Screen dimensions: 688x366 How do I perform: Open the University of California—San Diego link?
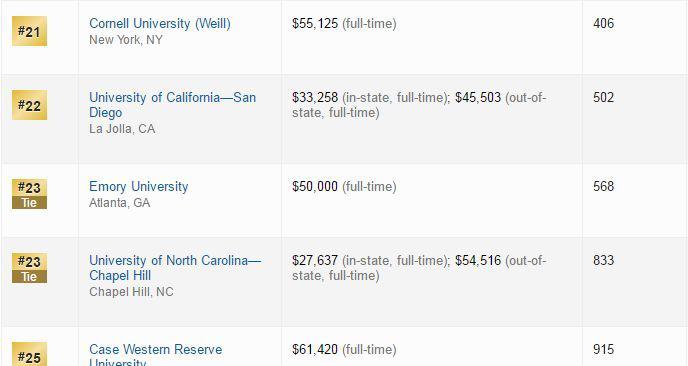tap(172, 105)
